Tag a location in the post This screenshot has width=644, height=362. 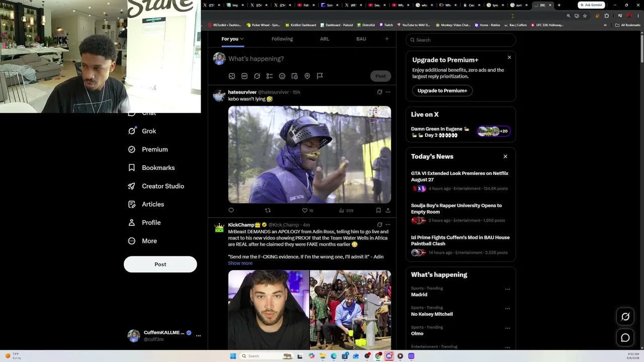pos(307,76)
